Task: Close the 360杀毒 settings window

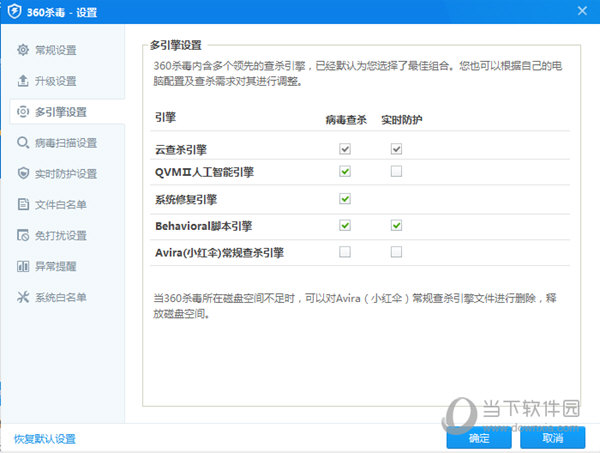Action: (582, 11)
